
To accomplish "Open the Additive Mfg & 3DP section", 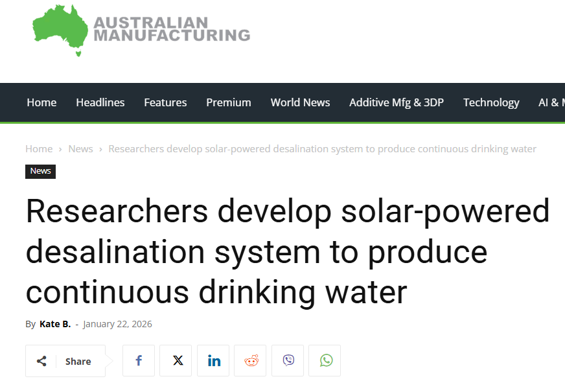I will tap(396, 102).
